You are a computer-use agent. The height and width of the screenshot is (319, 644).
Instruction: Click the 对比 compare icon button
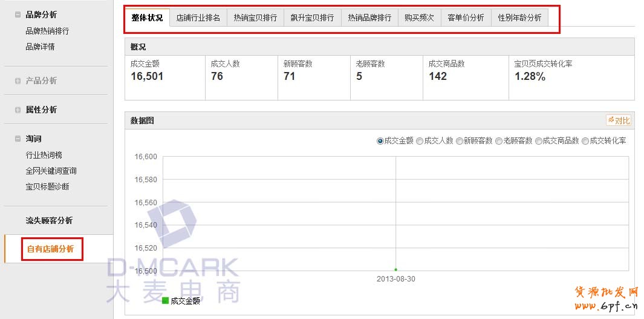tap(619, 120)
